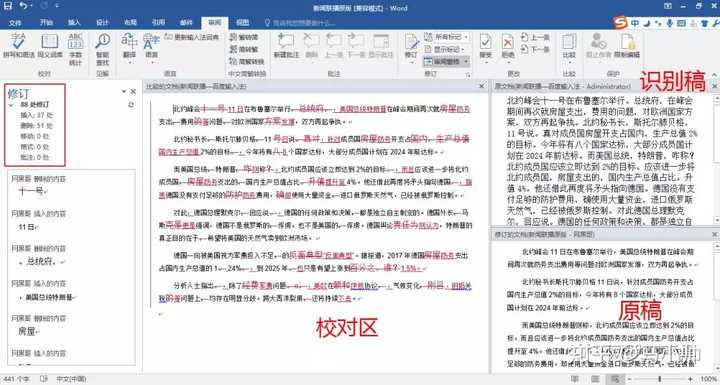The width and height of the screenshot is (720, 385).
Task: Run 拼写和语法 spelling check
Action: (19, 45)
